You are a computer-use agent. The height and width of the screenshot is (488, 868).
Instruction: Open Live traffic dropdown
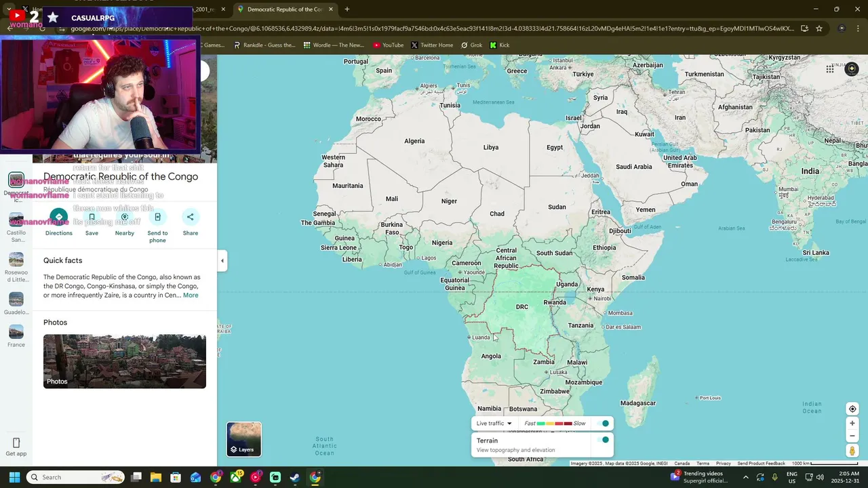494,424
